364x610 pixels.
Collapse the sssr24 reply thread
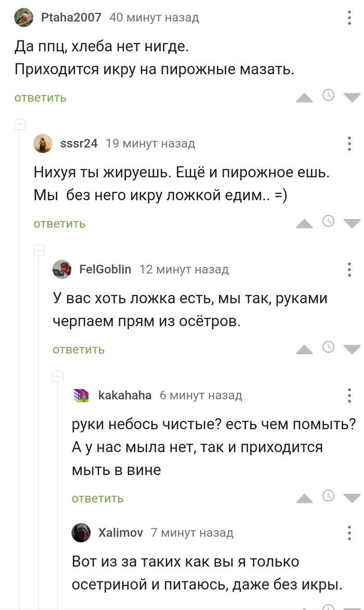coord(20,124)
